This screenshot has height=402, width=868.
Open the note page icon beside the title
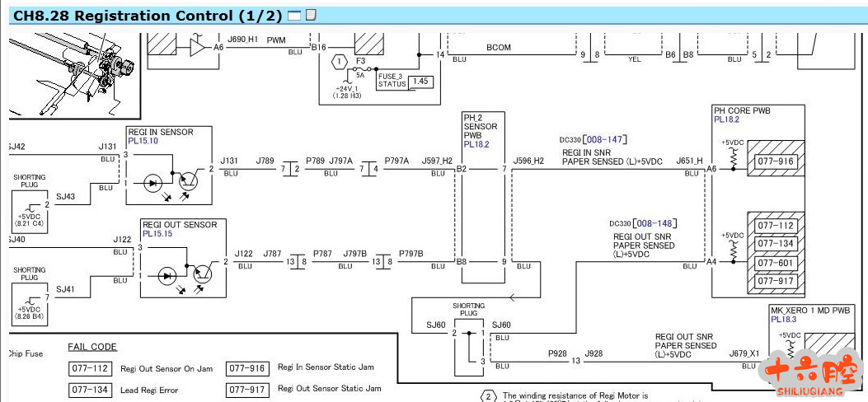[x=311, y=15]
